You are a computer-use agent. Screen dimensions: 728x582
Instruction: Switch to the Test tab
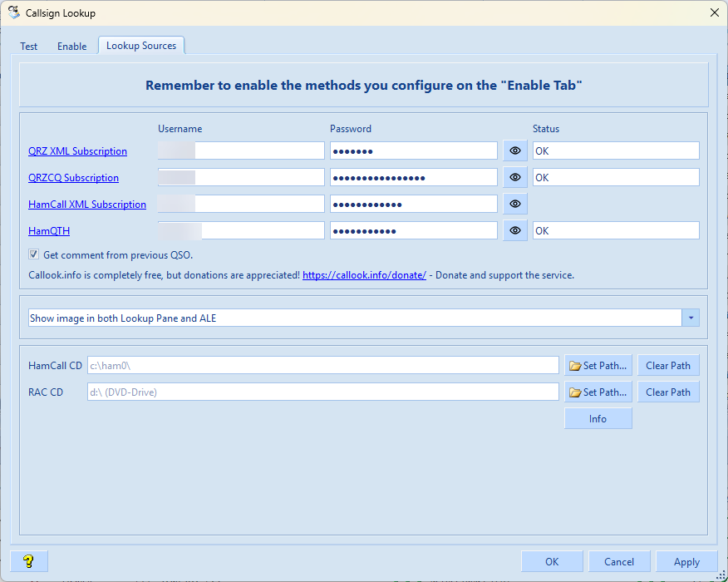tap(29, 47)
